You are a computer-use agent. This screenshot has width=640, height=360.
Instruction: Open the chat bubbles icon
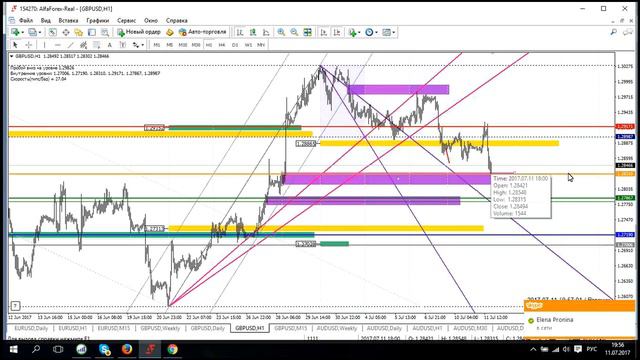628,32
